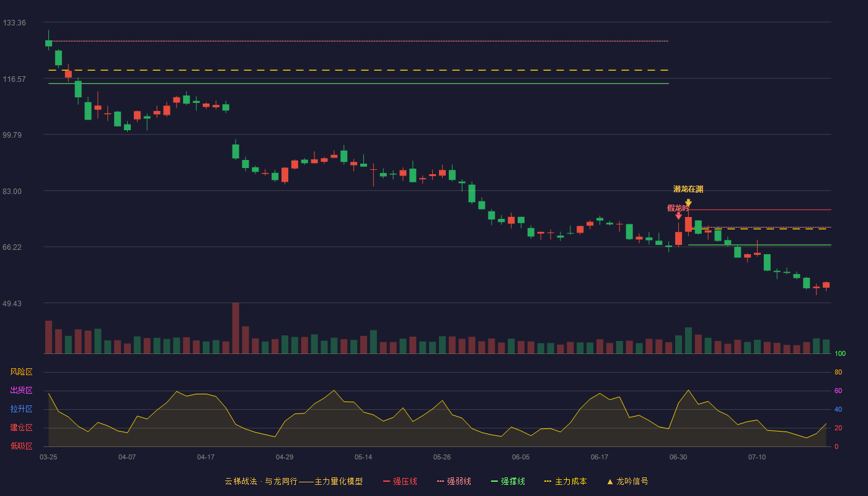Image resolution: width=868 pixels, height=496 pixels.
Task: Click the 龙吟信号 triangle legend icon
Action: coord(610,482)
